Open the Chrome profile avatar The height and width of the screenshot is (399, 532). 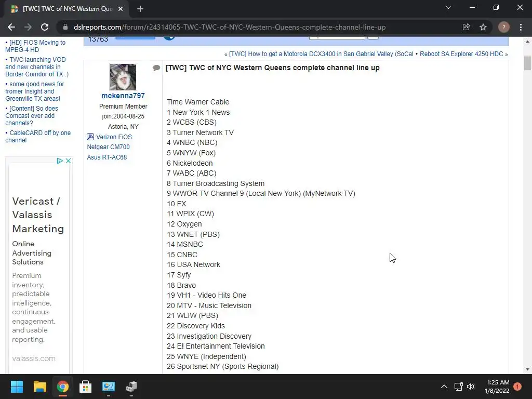503,27
